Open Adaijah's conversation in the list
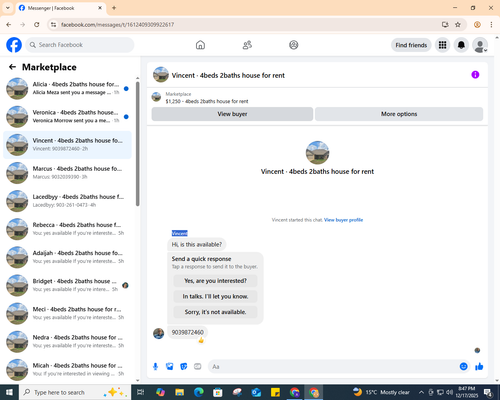This screenshot has width=500, height=400. (x=67, y=257)
